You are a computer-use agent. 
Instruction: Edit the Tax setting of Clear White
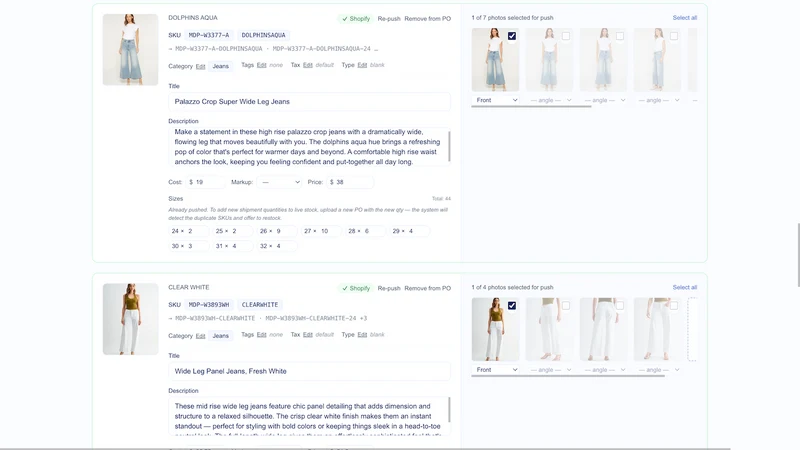tap(308, 335)
